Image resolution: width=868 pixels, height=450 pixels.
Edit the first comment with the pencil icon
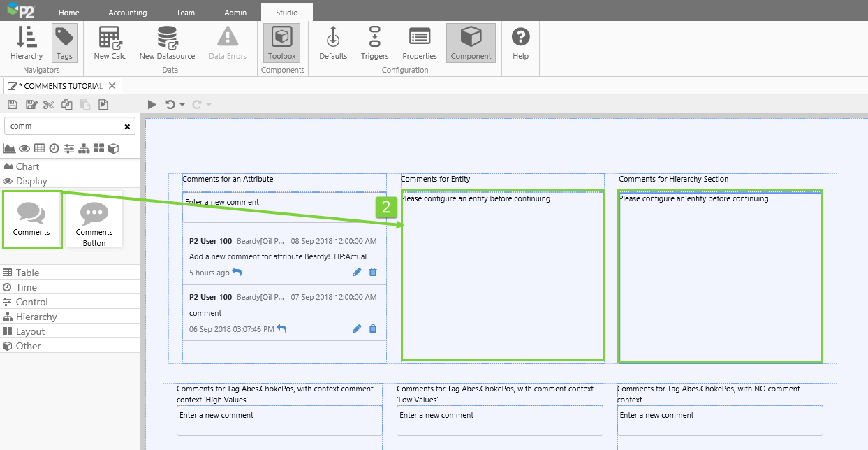click(357, 272)
